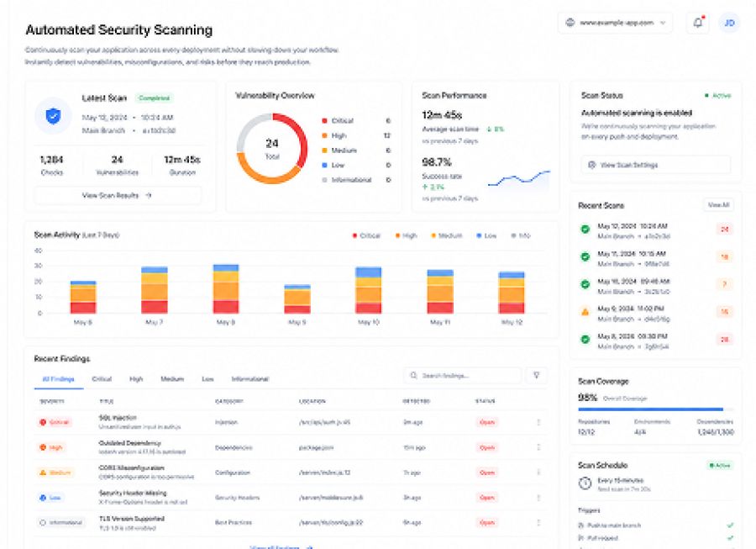Viewport: 756px width, 549px height.
Task: Click the Scan Coverage progress bar
Action: pos(656,409)
